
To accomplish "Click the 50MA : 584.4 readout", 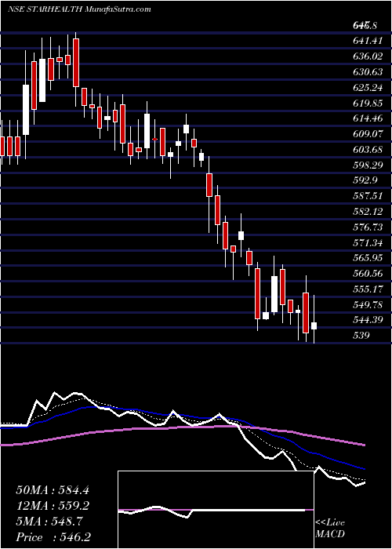I will pyautogui.click(x=53, y=490).
